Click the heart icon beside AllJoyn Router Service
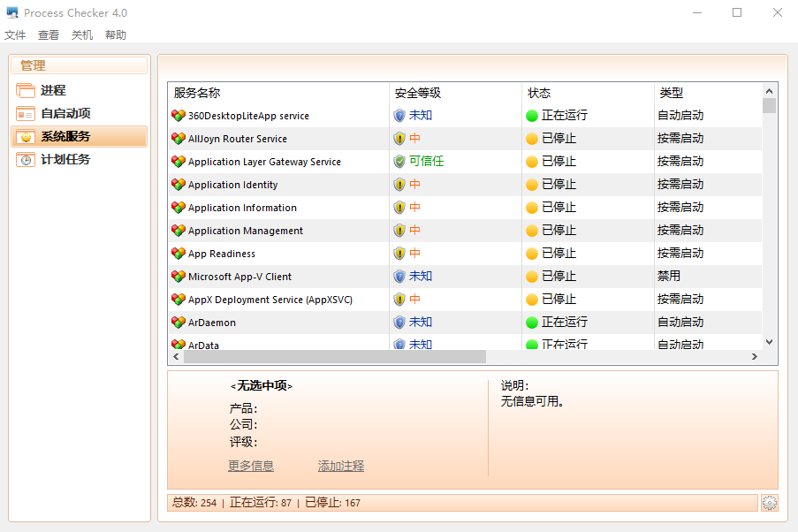798x532 pixels. point(177,138)
